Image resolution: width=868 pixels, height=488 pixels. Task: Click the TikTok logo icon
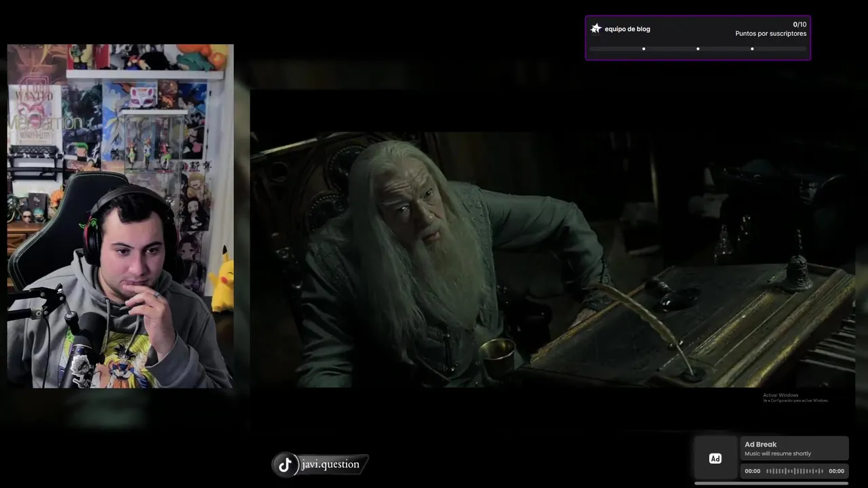(285, 465)
